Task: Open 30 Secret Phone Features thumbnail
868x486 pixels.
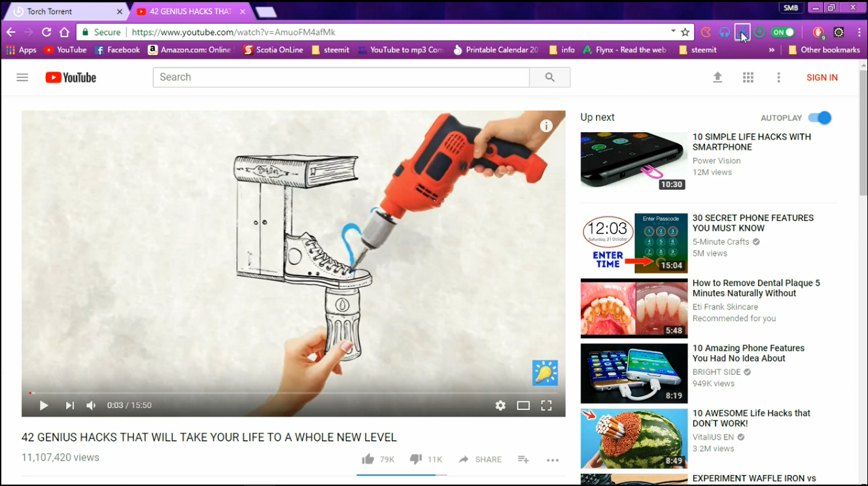Action: tap(634, 243)
